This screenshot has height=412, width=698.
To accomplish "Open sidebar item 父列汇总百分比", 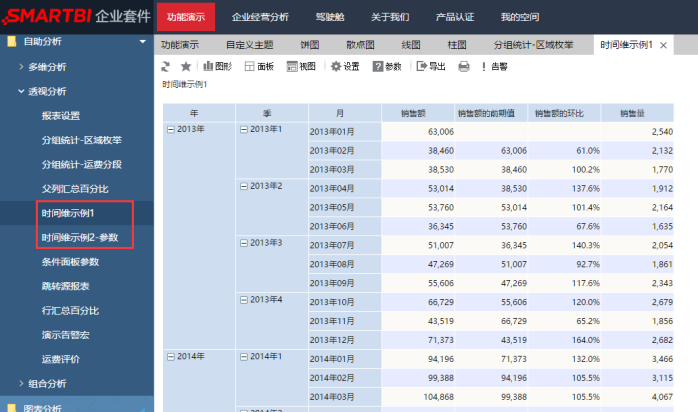I will [75, 189].
